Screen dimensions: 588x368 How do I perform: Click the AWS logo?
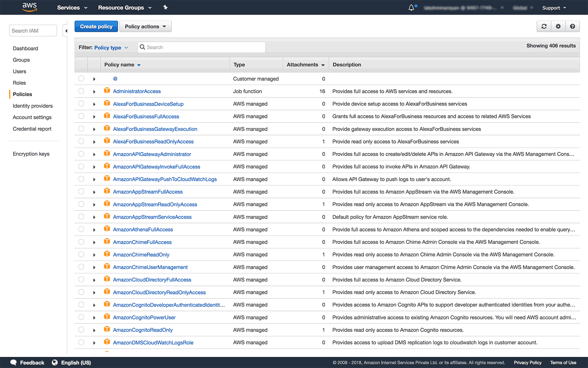pos(29,7)
